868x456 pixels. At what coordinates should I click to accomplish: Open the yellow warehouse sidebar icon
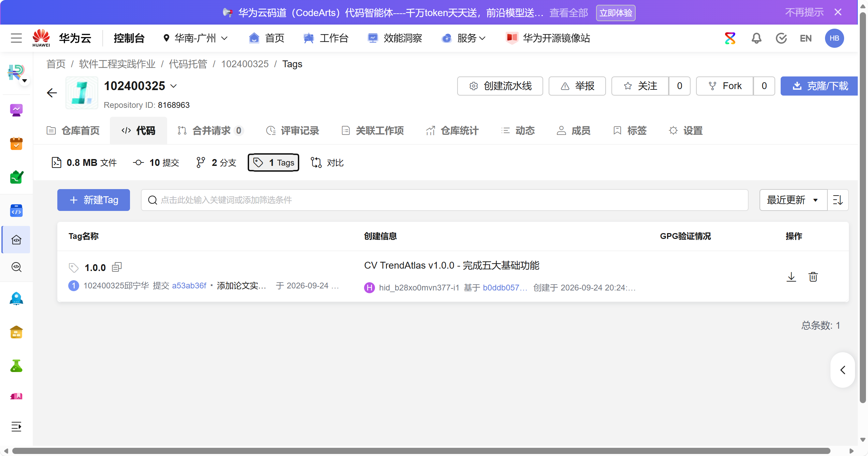tap(16, 332)
